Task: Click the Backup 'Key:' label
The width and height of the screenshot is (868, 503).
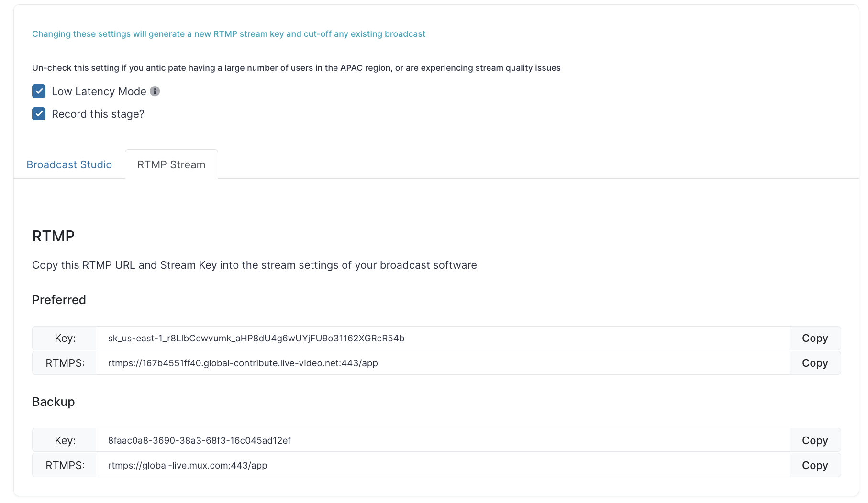Action: pos(65,440)
